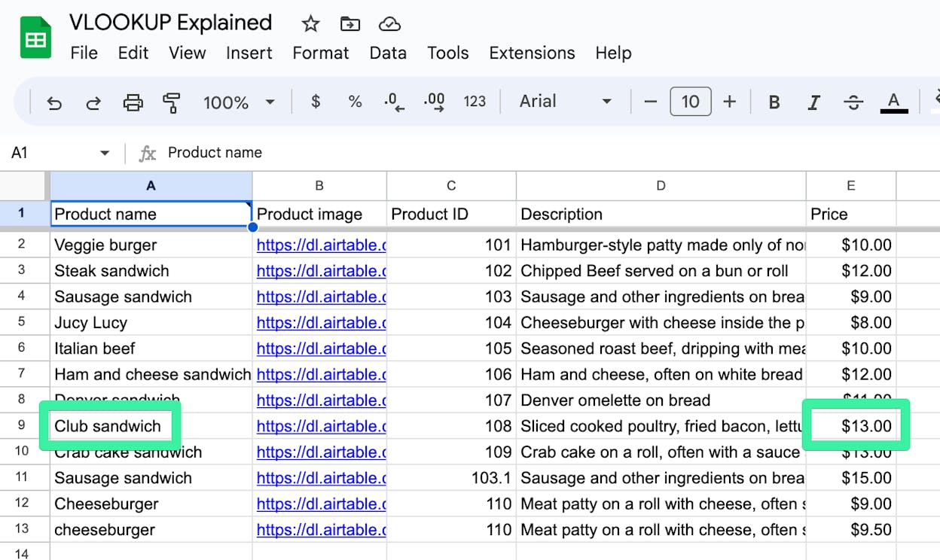Format as currency with dollar icon
Screen dimensions: 940x560
pyautogui.click(x=316, y=102)
